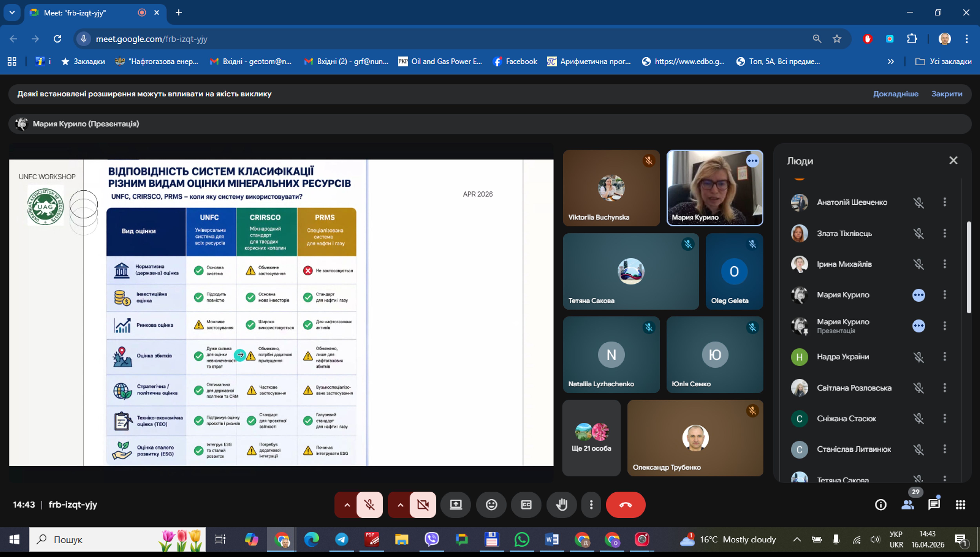Open more options three-dot menu in call bar
This screenshot has height=557, width=980.
pyautogui.click(x=591, y=505)
